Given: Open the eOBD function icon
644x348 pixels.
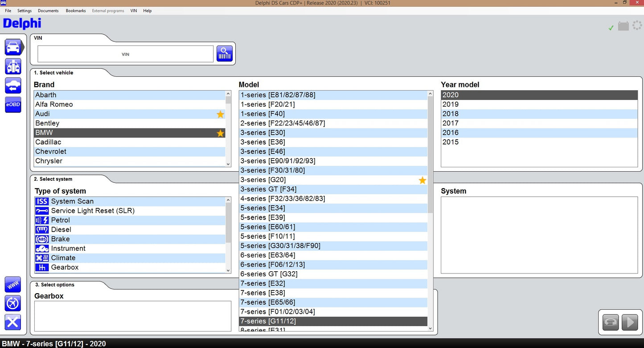Looking at the screenshot, I should coord(13,104).
